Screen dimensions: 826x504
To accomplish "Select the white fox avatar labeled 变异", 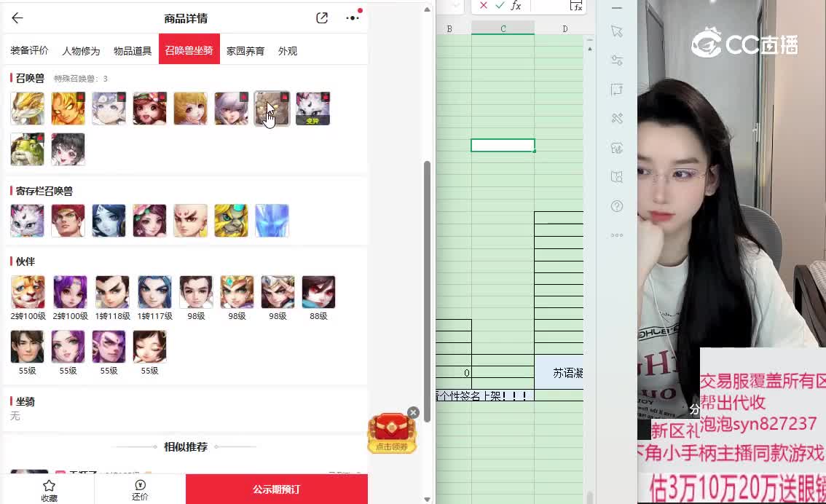I will click(x=312, y=109).
